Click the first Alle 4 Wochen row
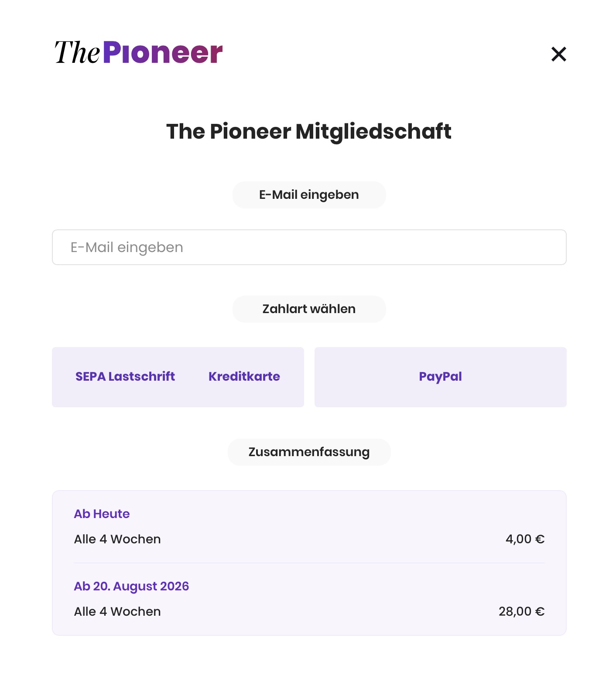The width and height of the screenshot is (616, 682). click(x=117, y=539)
